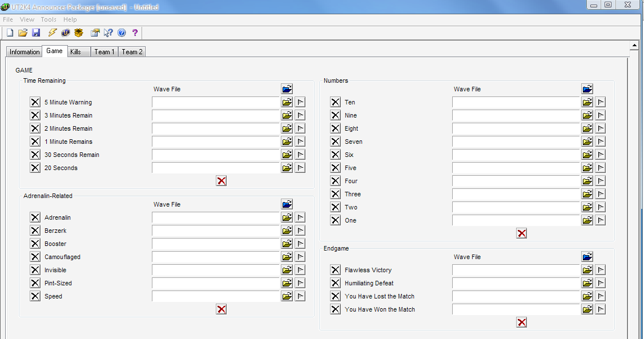Browse wave file for Berzerk

point(287,231)
